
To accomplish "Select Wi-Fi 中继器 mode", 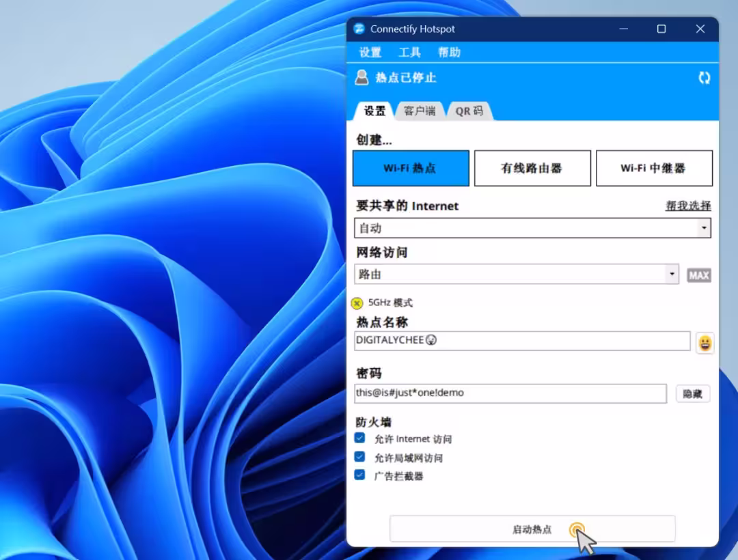I will [654, 168].
